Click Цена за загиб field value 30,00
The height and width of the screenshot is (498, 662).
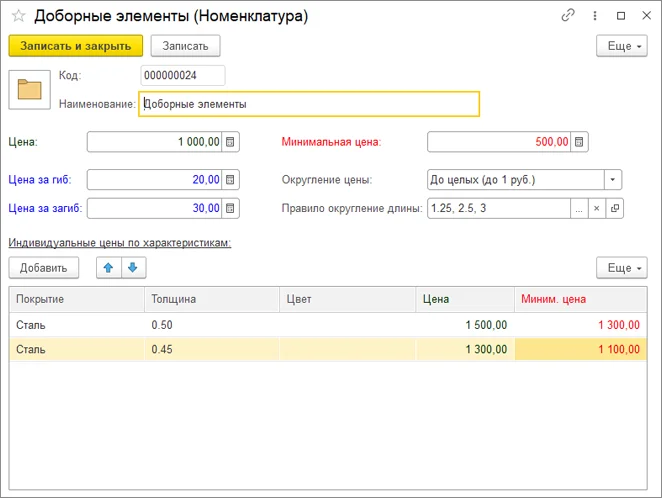(x=155, y=208)
